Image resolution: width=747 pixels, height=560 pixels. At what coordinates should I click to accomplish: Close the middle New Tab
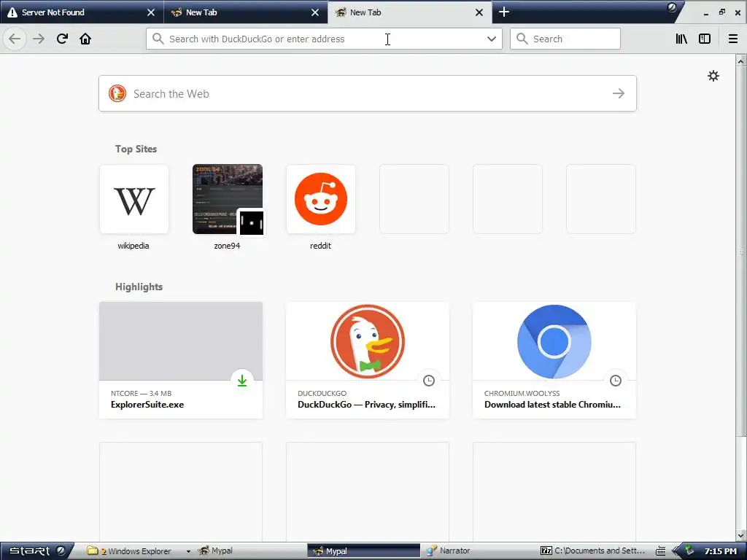coord(315,12)
